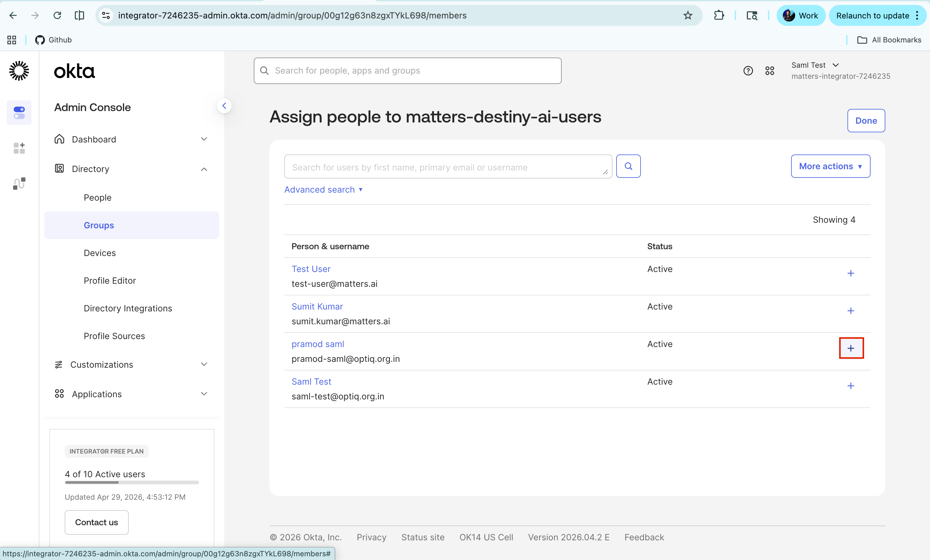View site information in the address bar

point(106,15)
